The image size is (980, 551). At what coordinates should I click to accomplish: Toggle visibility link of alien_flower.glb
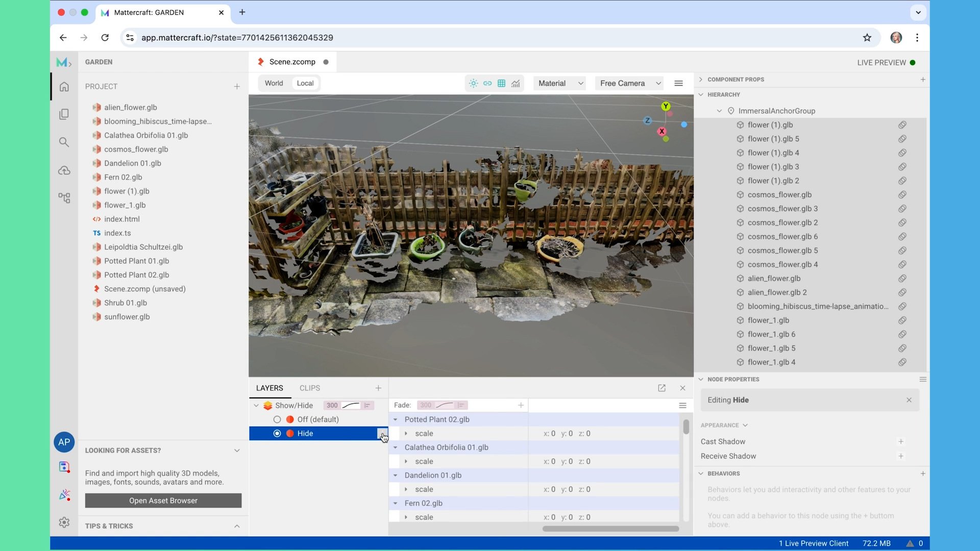pyautogui.click(x=902, y=279)
